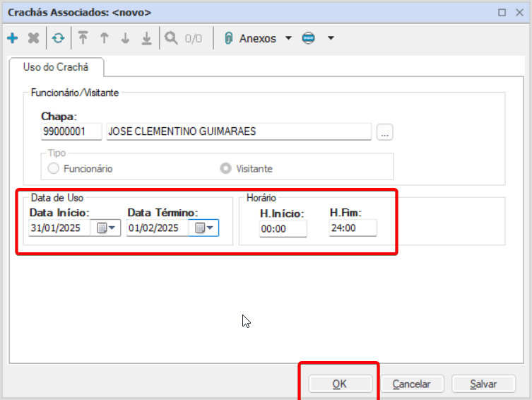532x400 pixels.
Task: Go to first record arrow icon
Action: pos(83,38)
